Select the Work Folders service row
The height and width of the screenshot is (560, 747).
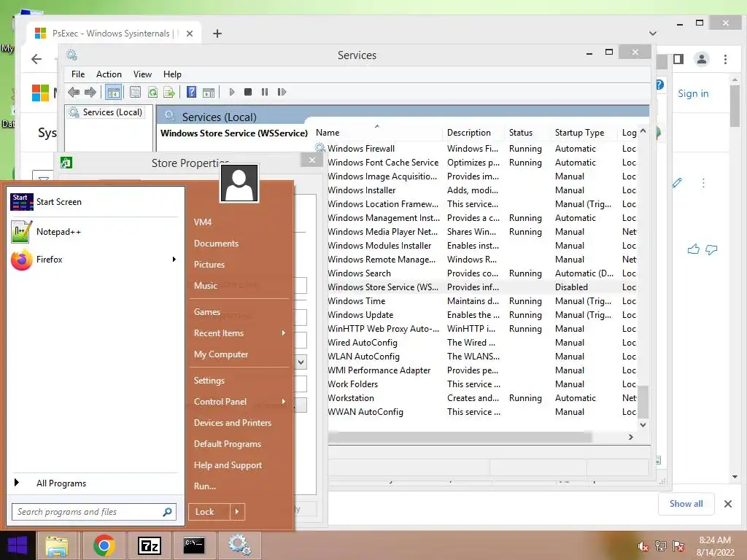click(x=481, y=384)
